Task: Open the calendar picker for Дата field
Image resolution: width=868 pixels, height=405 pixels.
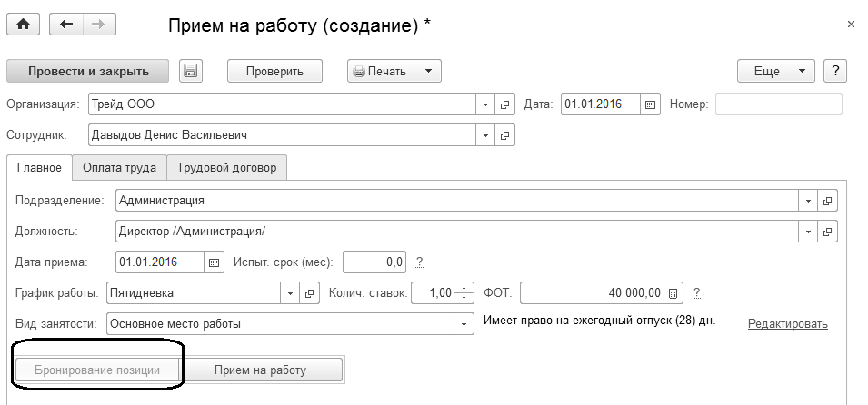Action: tap(650, 104)
